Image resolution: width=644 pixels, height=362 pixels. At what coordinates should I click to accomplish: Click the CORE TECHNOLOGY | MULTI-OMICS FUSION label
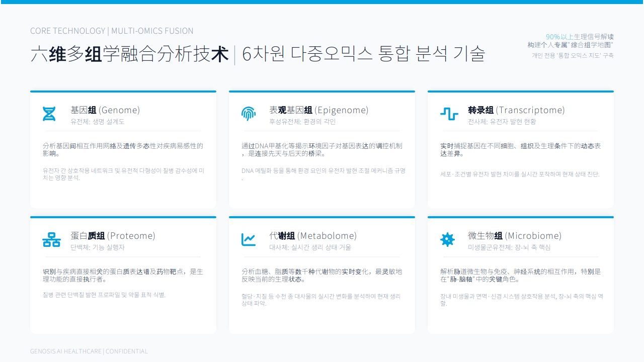pyautogui.click(x=112, y=31)
